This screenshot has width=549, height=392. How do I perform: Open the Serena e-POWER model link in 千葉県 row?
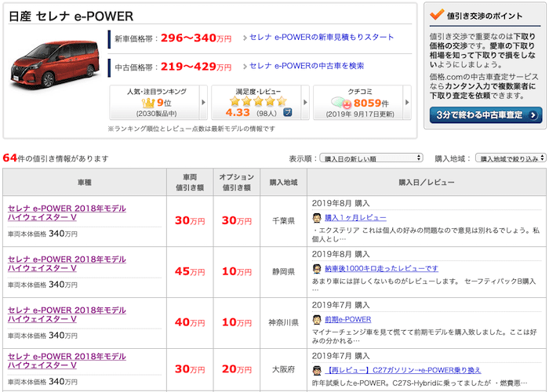coord(67,212)
